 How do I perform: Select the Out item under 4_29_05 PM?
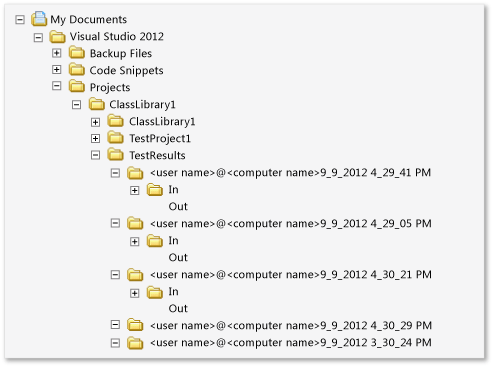[x=178, y=258]
